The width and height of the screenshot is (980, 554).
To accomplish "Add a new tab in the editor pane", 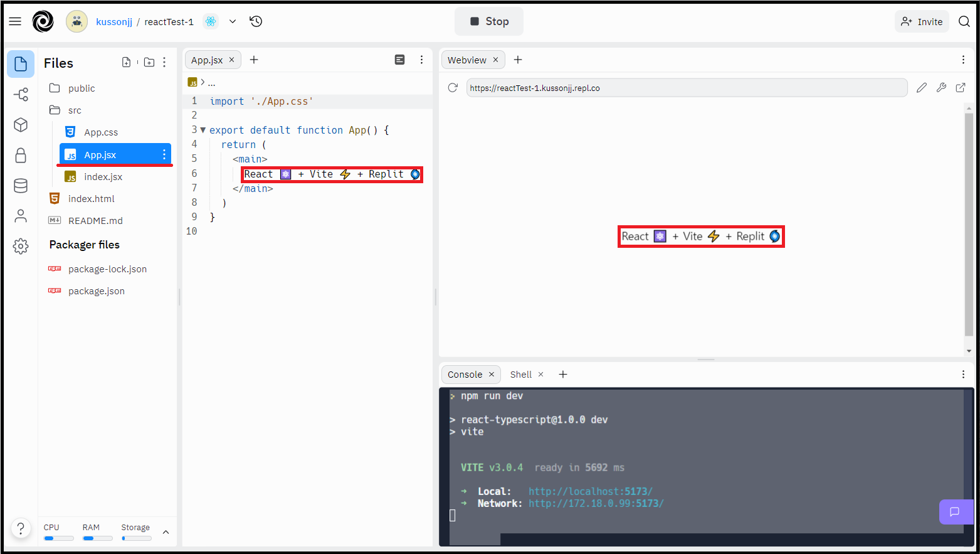I will click(254, 60).
